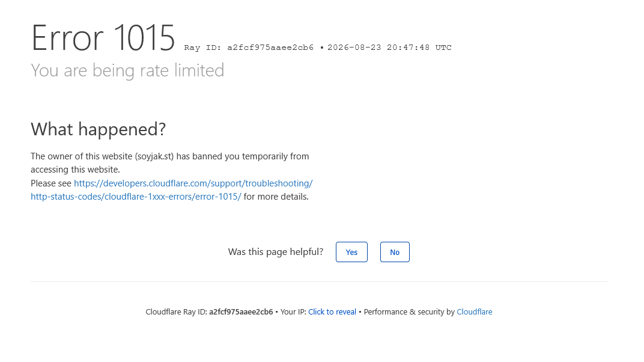Image resolution: width=644 pixels, height=362 pixels.
Task: Click the 'You are being rate limited' subtitle
Action: (128, 70)
